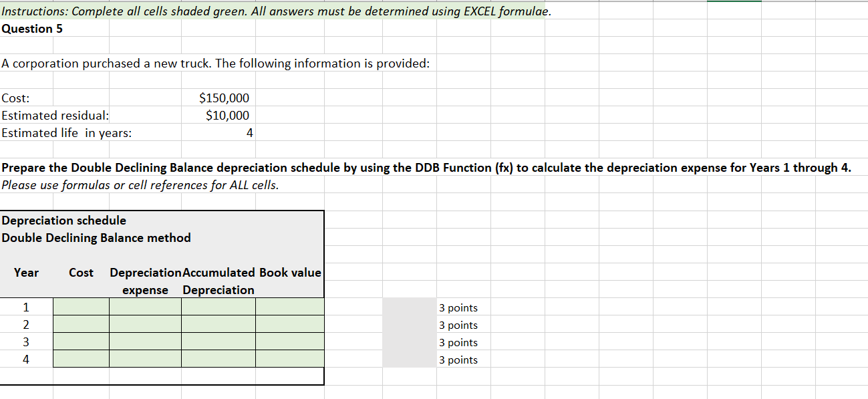Select the green Cost cell for Year 2
This screenshot has height=399, width=868.
(81, 325)
